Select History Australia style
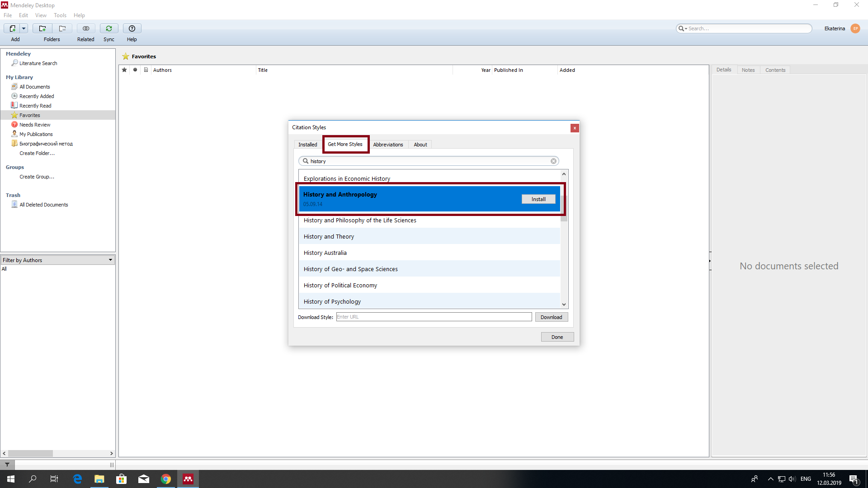 click(429, 253)
